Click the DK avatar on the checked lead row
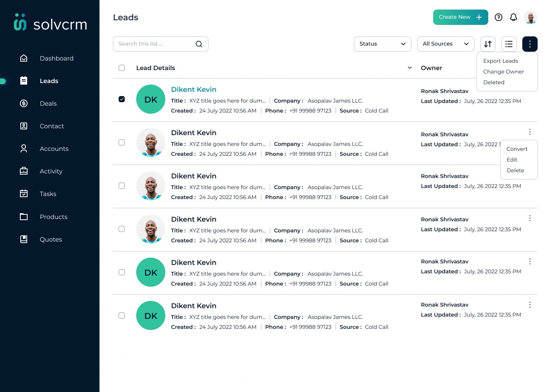Viewport: 551px width, 392px height. click(x=151, y=99)
